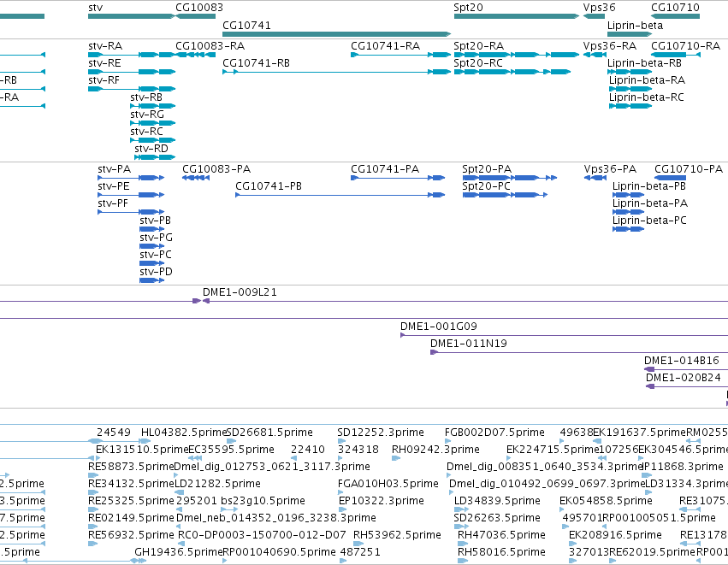Select protein stv-PE
728x565 pixels.
point(131,195)
